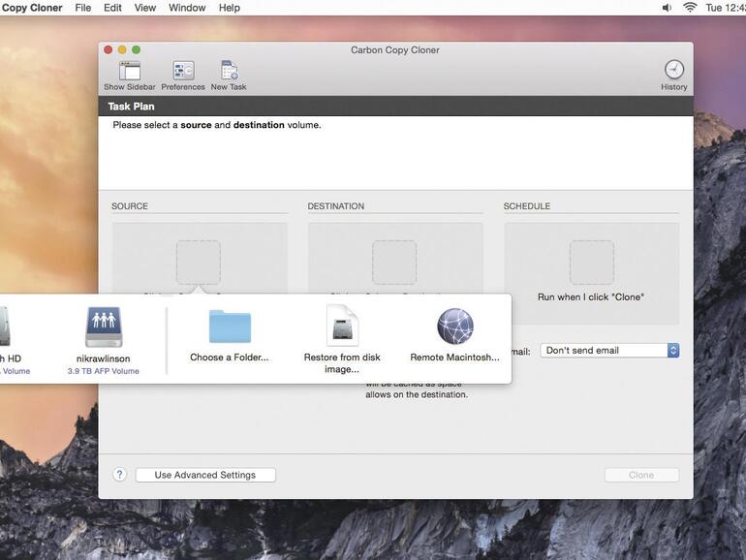Open the source volume selector box

pyautogui.click(x=198, y=263)
